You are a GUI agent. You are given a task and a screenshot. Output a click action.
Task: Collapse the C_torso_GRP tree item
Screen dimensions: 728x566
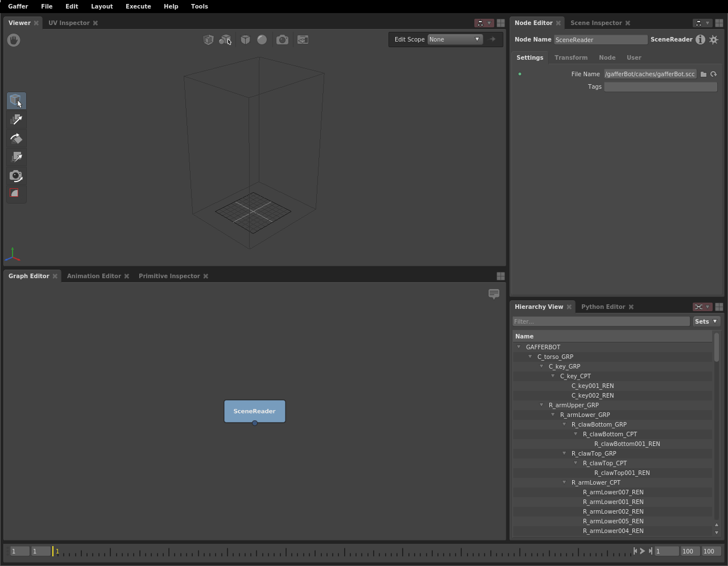[530, 357]
